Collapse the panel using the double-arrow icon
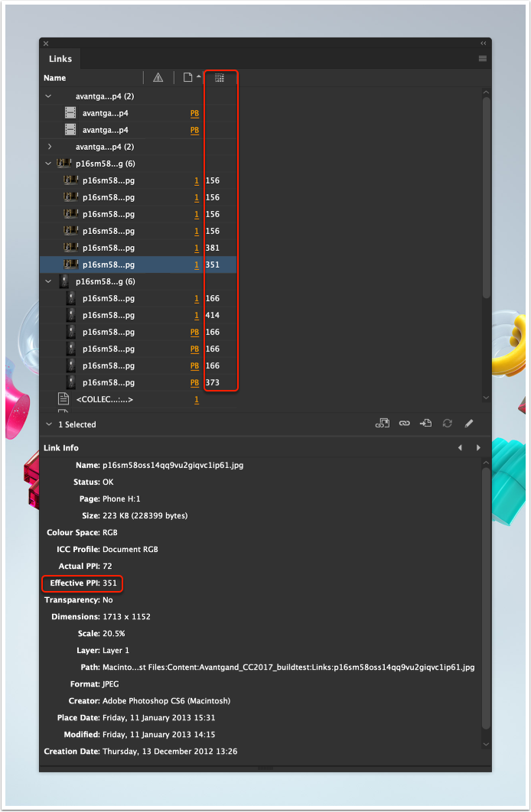This screenshot has width=531, height=812. [x=484, y=44]
